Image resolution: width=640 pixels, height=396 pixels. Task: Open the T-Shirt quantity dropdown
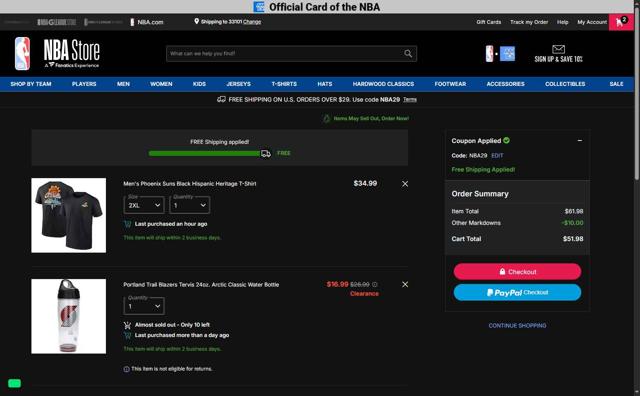[190, 205]
